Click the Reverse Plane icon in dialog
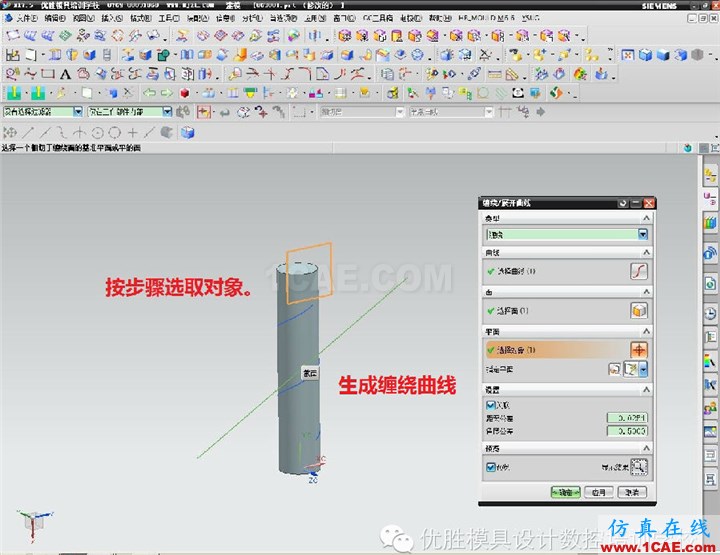Viewport: 720px width, 555px height. (614, 369)
